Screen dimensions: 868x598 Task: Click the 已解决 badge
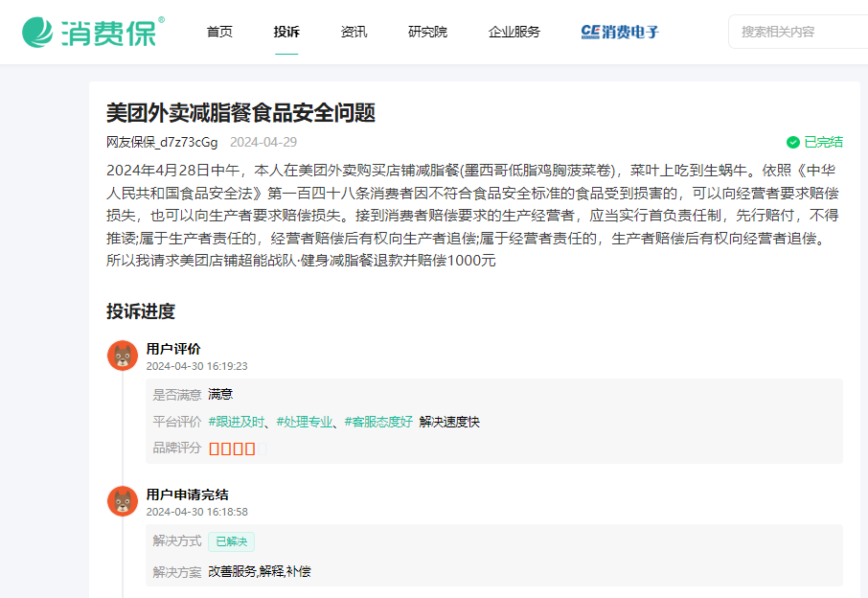click(x=232, y=541)
